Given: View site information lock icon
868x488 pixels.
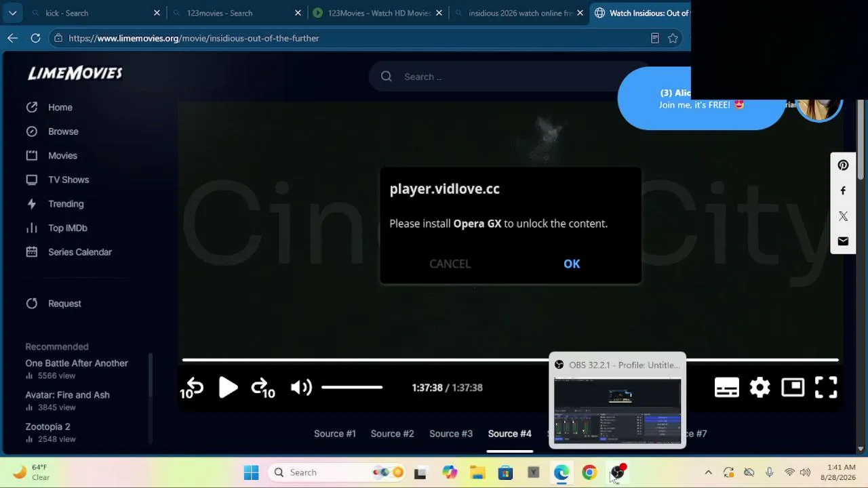Looking at the screenshot, I should pyautogui.click(x=58, y=39).
